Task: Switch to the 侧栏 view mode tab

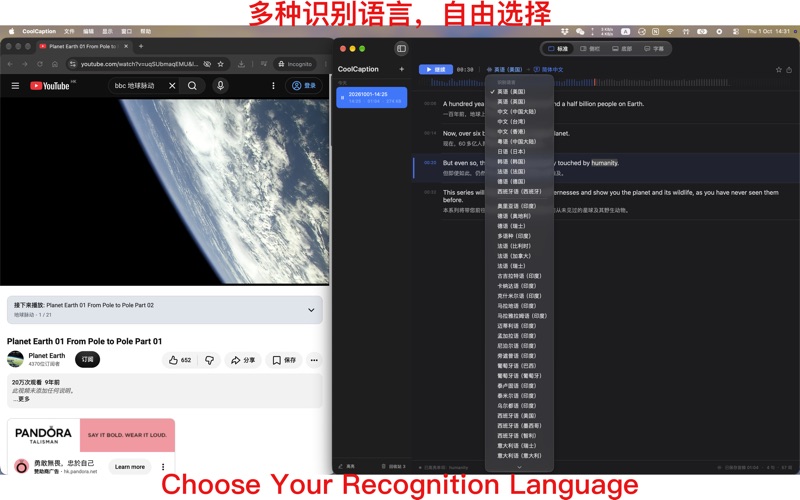Action: tap(590, 49)
